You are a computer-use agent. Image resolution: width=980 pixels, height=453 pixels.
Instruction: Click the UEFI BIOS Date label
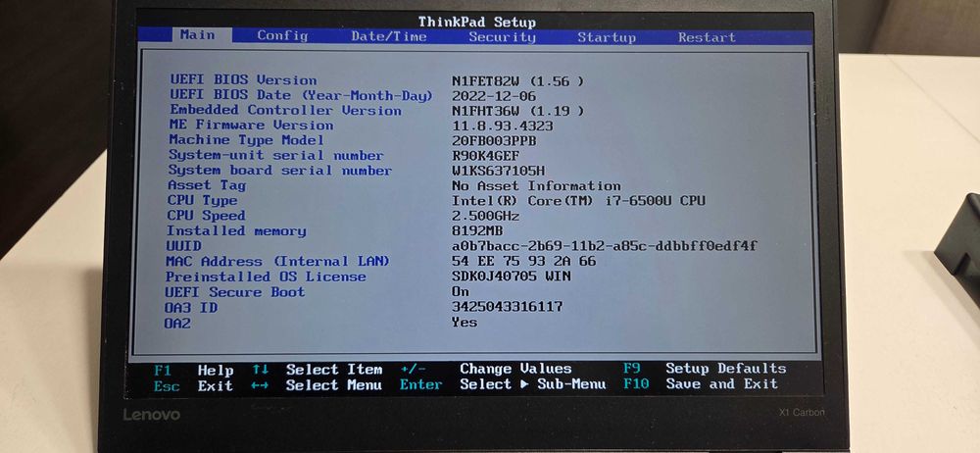click(301, 96)
